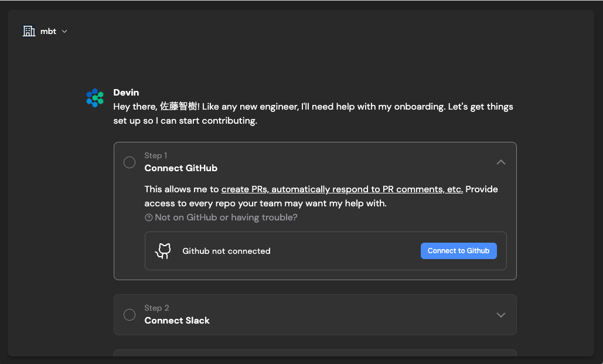Click the Devin sender name
The image size is (603, 364).
click(126, 93)
